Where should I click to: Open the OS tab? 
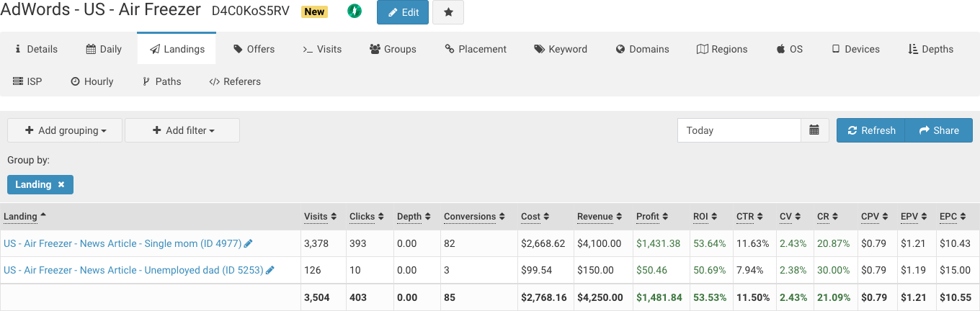(789, 49)
